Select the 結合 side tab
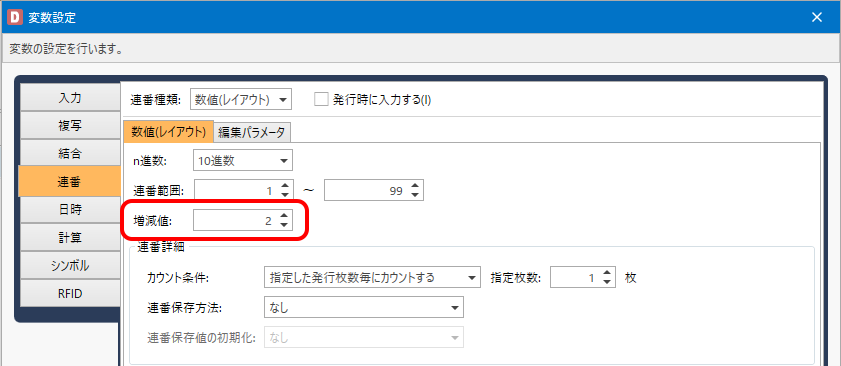This screenshot has width=841, height=366. pyautogui.click(x=70, y=154)
